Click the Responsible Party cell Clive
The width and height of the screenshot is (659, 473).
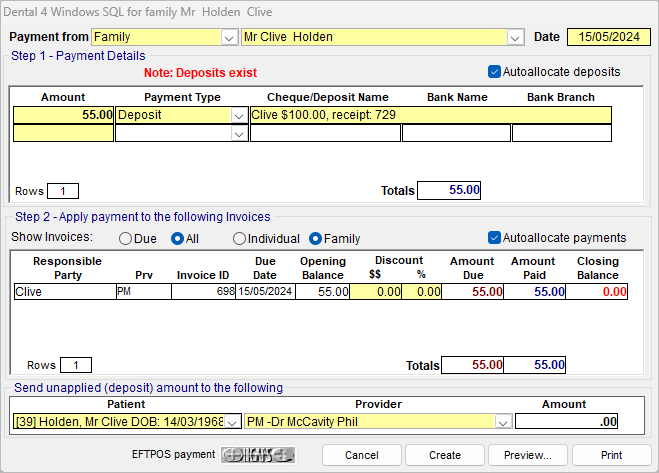point(65,291)
